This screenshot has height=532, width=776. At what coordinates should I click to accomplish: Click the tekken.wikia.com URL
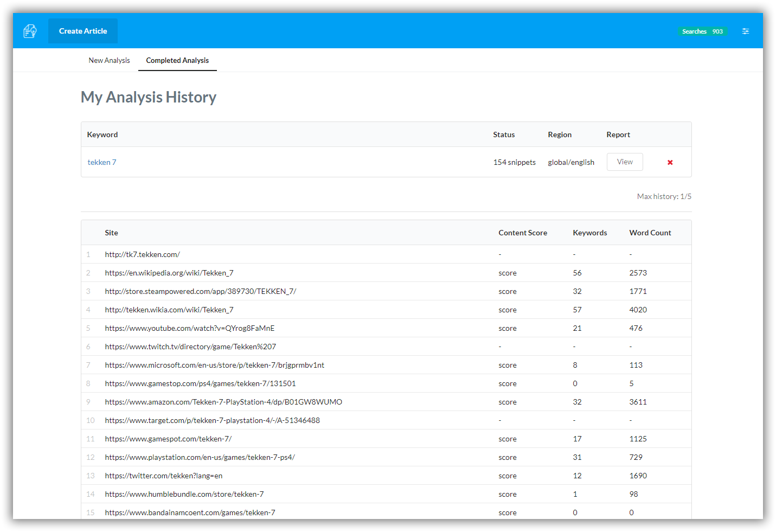[x=169, y=310]
